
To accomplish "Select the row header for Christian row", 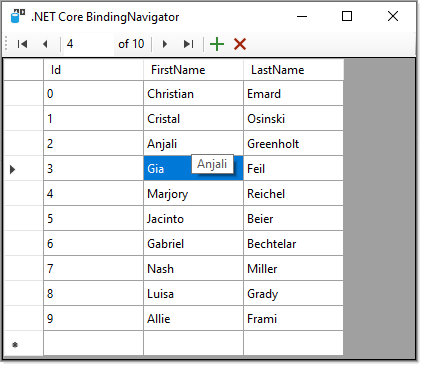I will coord(23,94).
